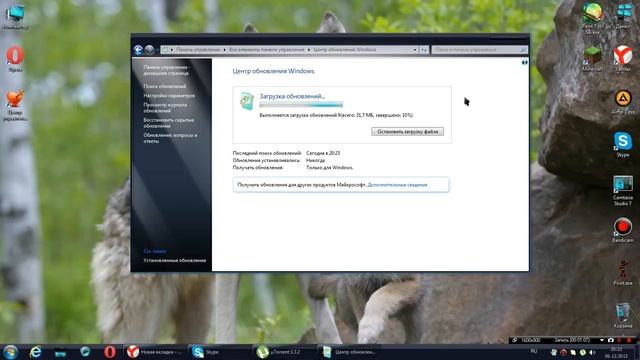This screenshot has width=640, height=360.
Task: Click the Opera icon on the taskbar
Action: [x=110, y=352]
